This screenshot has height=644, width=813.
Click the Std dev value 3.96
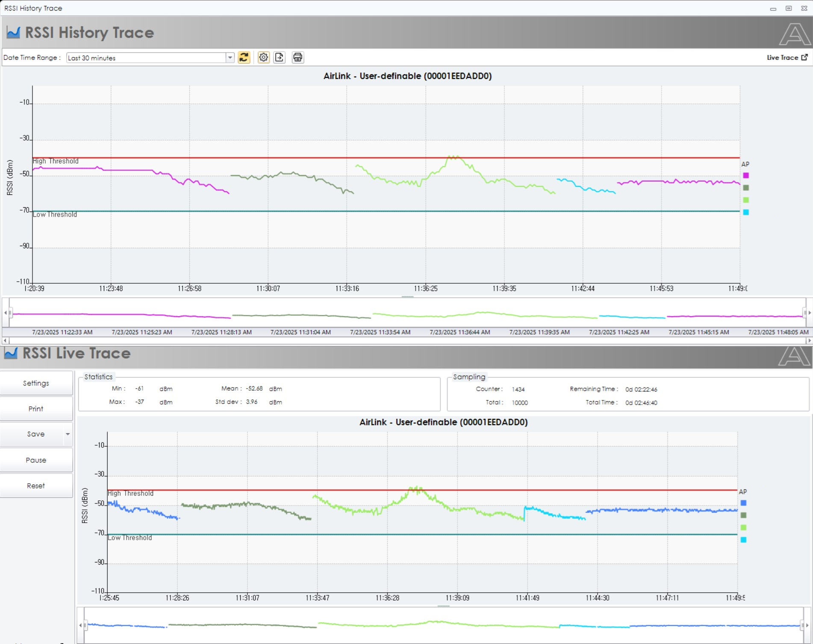pos(252,402)
